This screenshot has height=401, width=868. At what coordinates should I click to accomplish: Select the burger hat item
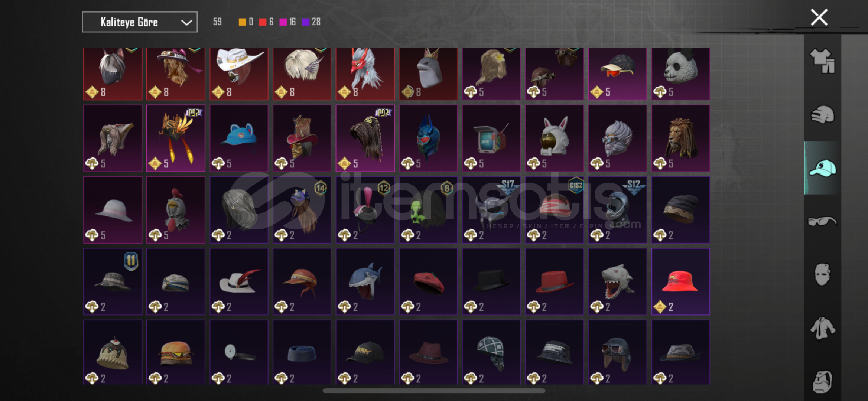[176, 352]
